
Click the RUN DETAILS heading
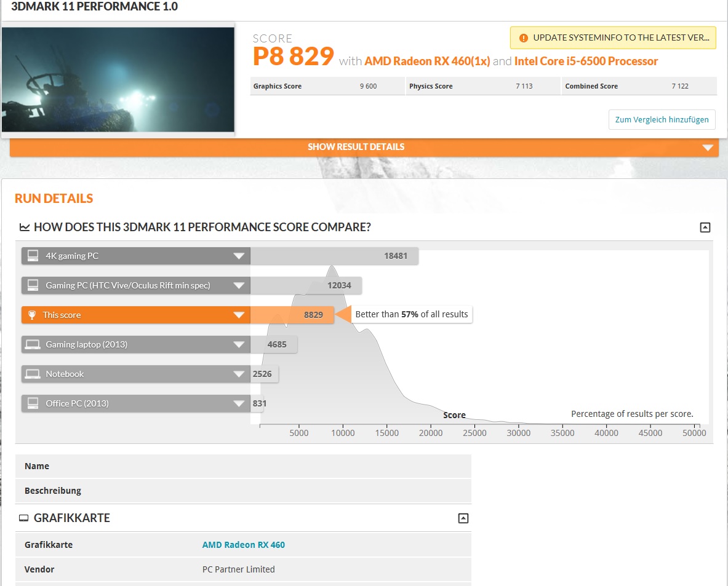(x=54, y=199)
